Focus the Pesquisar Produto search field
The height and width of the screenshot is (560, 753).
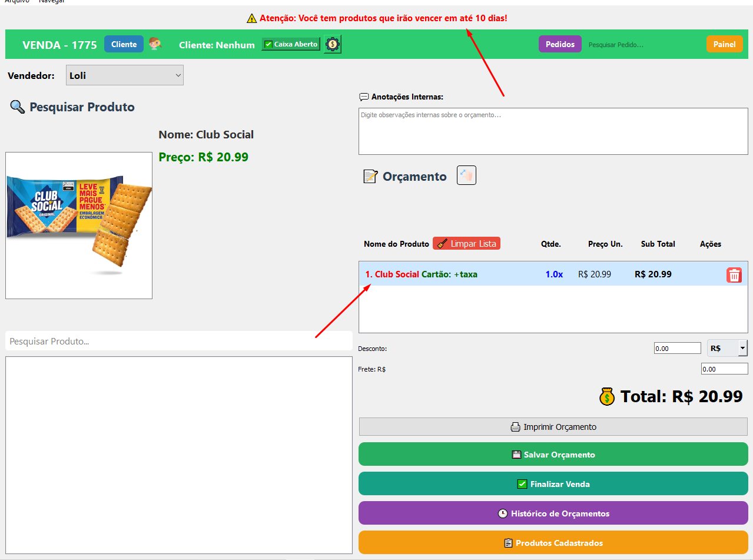coord(178,342)
